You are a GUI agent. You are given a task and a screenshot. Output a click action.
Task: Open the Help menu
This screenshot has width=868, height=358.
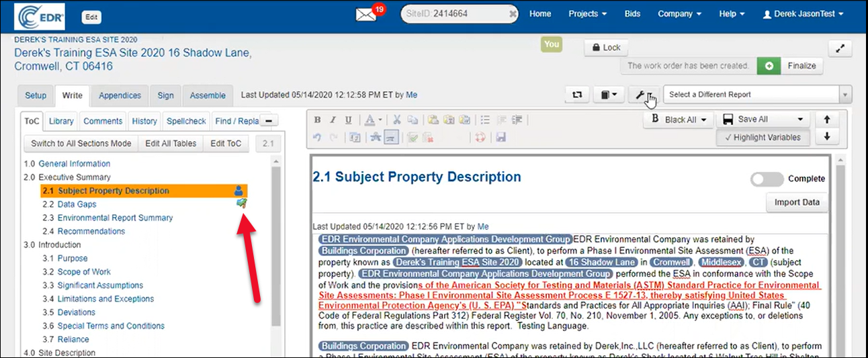[731, 13]
